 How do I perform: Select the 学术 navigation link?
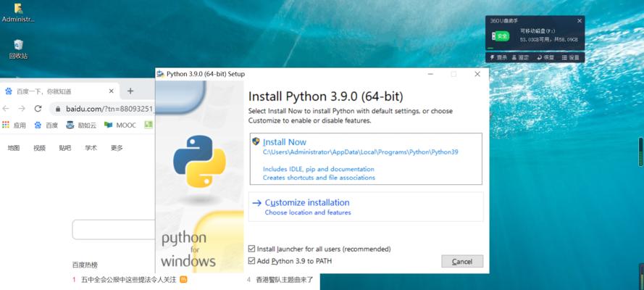(91, 148)
